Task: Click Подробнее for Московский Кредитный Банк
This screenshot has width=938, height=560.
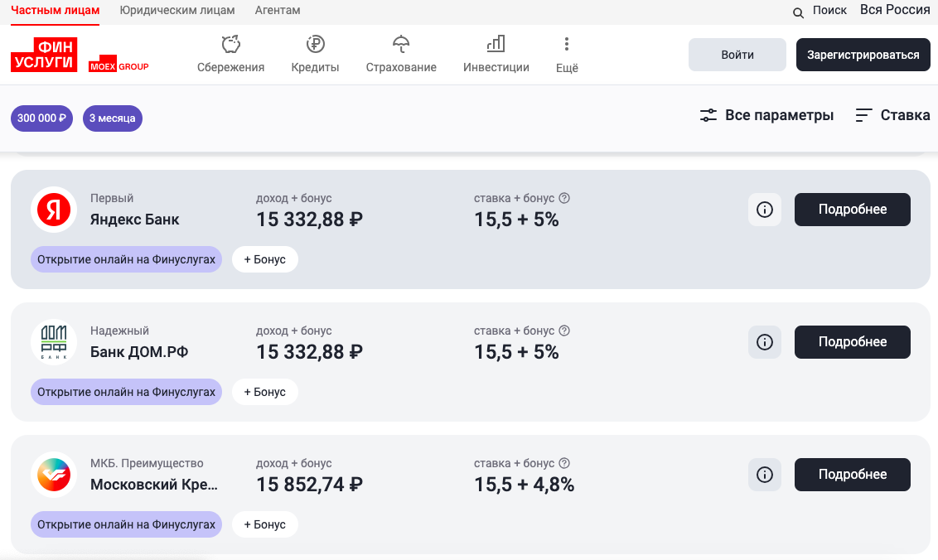Action: click(x=853, y=475)
